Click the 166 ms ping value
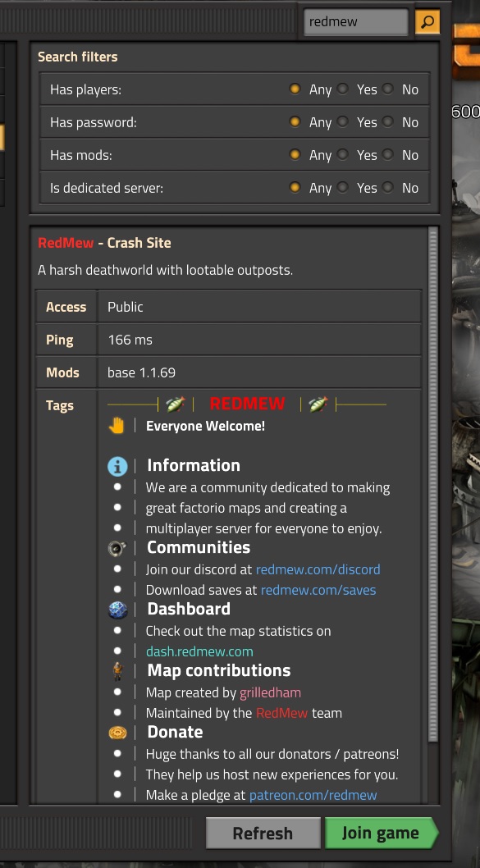This screenshot has width=480, height=868. point(130,340)
